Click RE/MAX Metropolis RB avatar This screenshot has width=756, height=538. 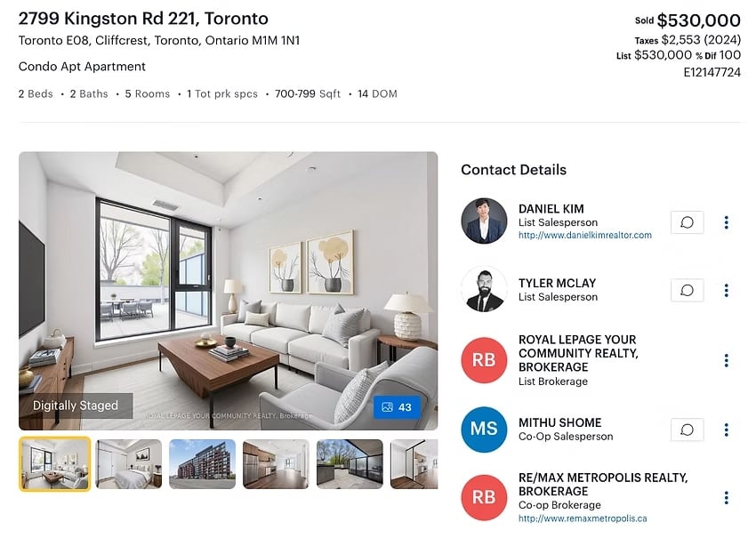(484, 497)
